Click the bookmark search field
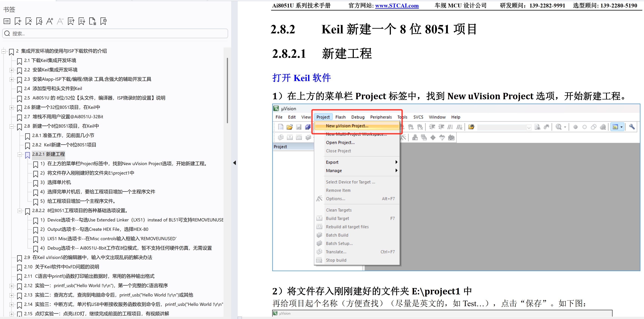Image resolution: width=644 pixels, height=319 pixels. tap(115, 34)
